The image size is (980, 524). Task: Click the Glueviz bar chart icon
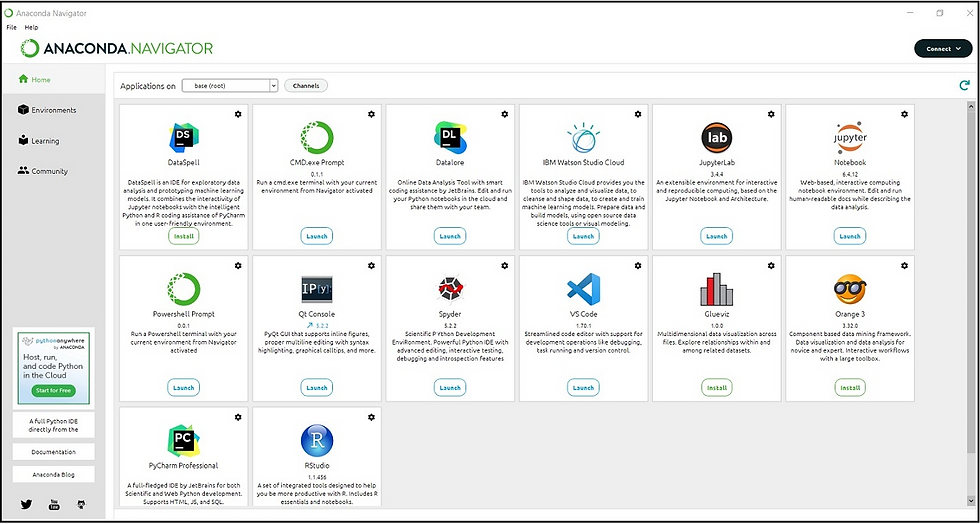[716, 289]
